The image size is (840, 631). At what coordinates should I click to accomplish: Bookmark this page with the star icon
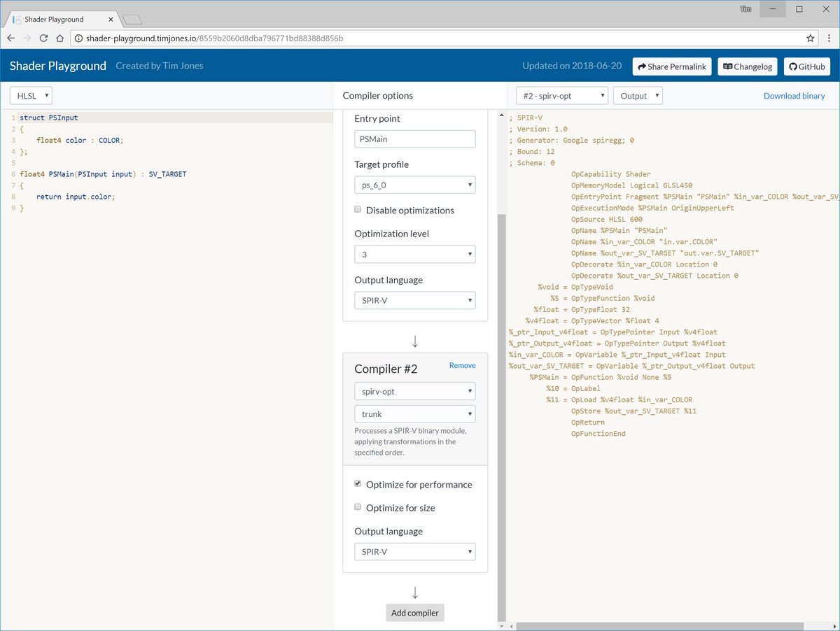click(x=810, y=38)
